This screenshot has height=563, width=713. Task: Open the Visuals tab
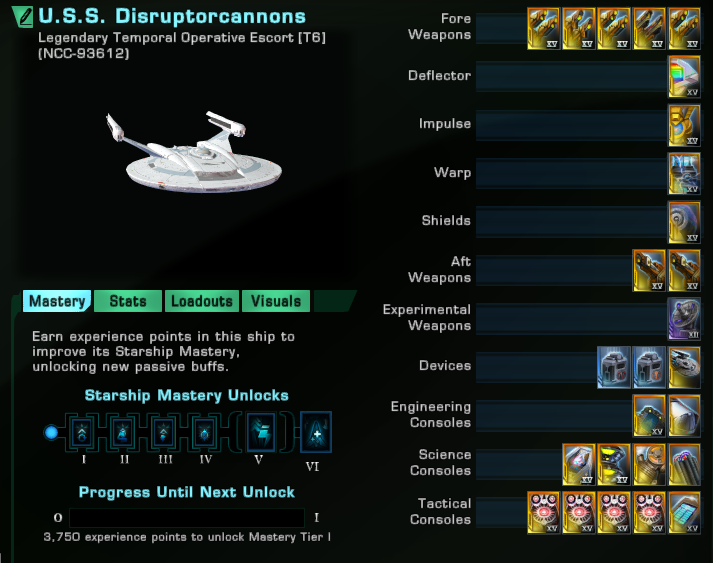point(276,301)
